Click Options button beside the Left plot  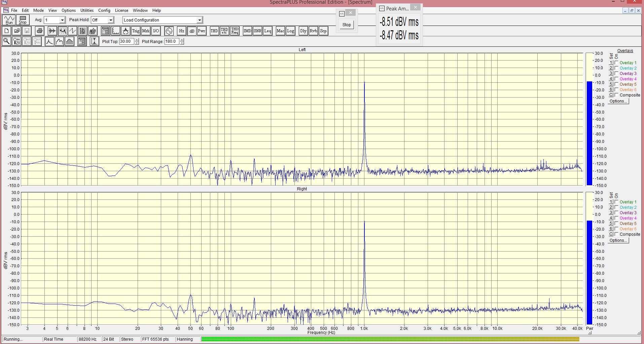(618, 101)
